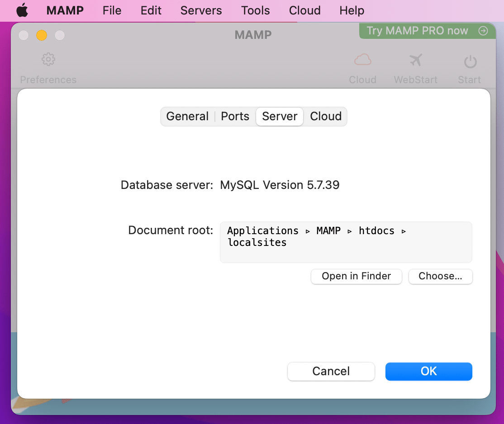Image resolution: width=504 pixels, height=424 pixels.
Task: Click the Start server power icon
Action: 469,59
